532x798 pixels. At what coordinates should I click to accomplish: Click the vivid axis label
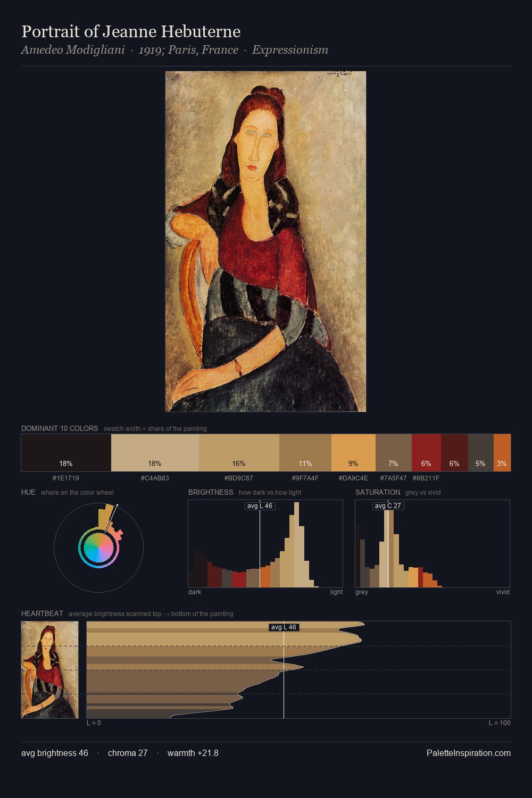[x=503, y=592]
